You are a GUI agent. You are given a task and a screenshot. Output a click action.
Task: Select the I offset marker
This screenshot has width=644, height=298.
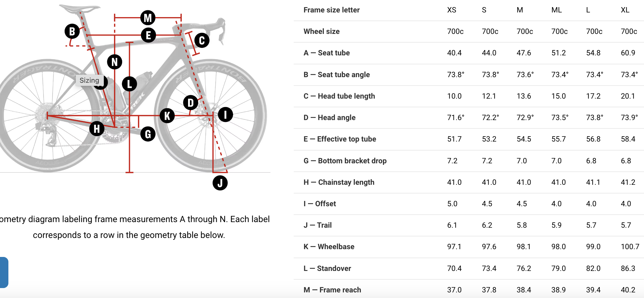tap(225, 114)
